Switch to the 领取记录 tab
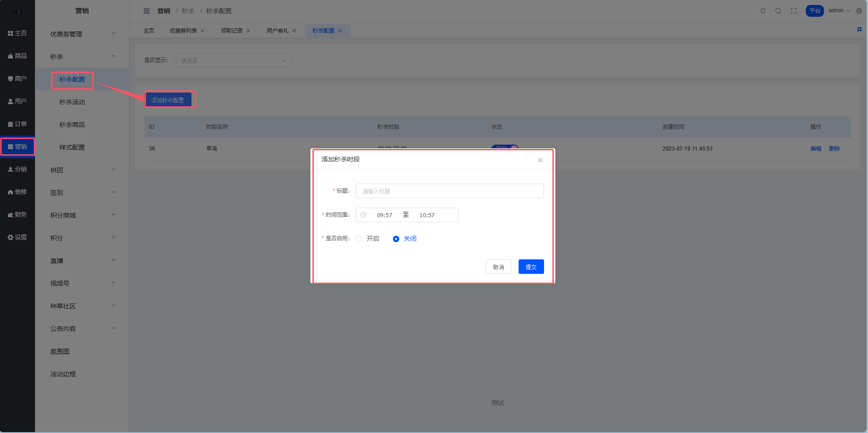Screen dimensions: 868x433 [231, 31]
